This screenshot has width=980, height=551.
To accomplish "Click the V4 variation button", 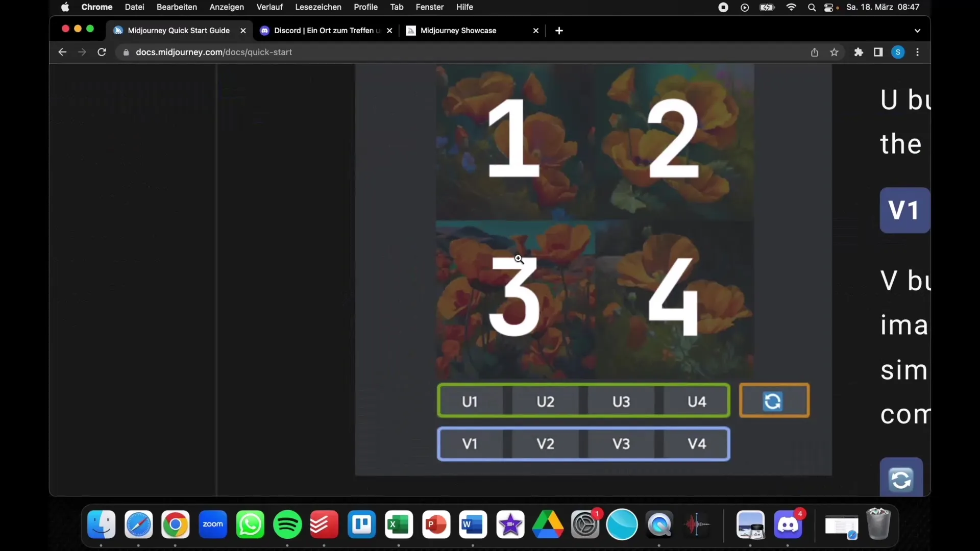I will click(x=697, y=444).
